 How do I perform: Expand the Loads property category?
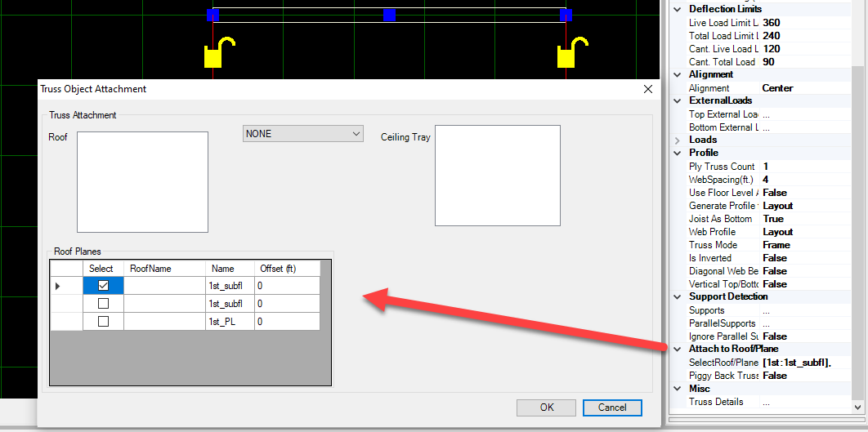click(677, 140)
